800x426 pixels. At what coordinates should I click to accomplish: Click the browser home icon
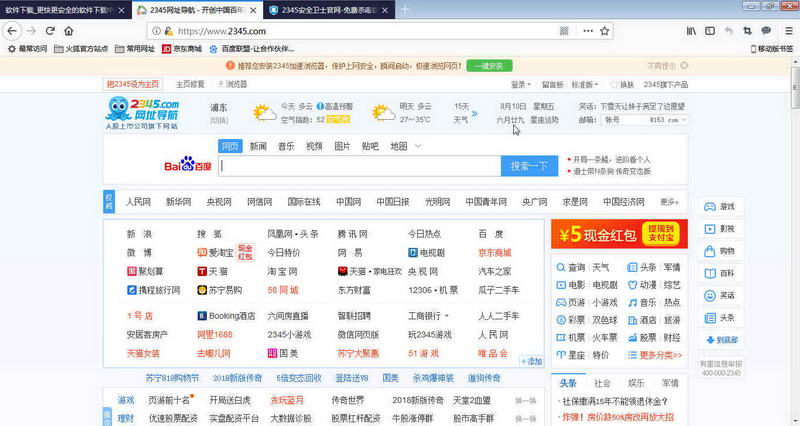69,31
